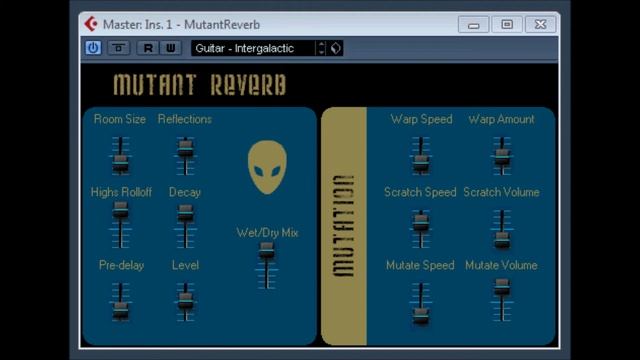Click the Mutate Speed label
Viewport: 640px width, 360px height.
(x=420, y=265)
